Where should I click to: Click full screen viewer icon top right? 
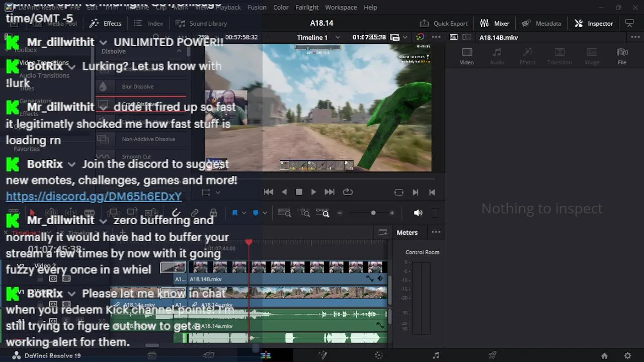coord(629,23)
